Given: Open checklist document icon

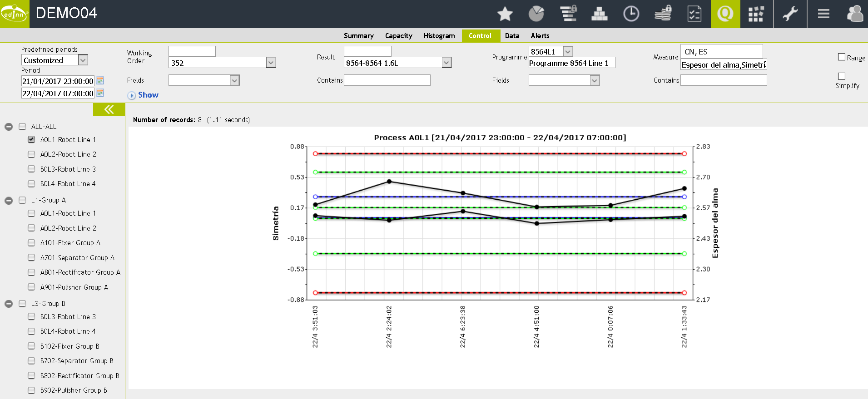Looking at the screenshot, I should (x=694, y=14).
